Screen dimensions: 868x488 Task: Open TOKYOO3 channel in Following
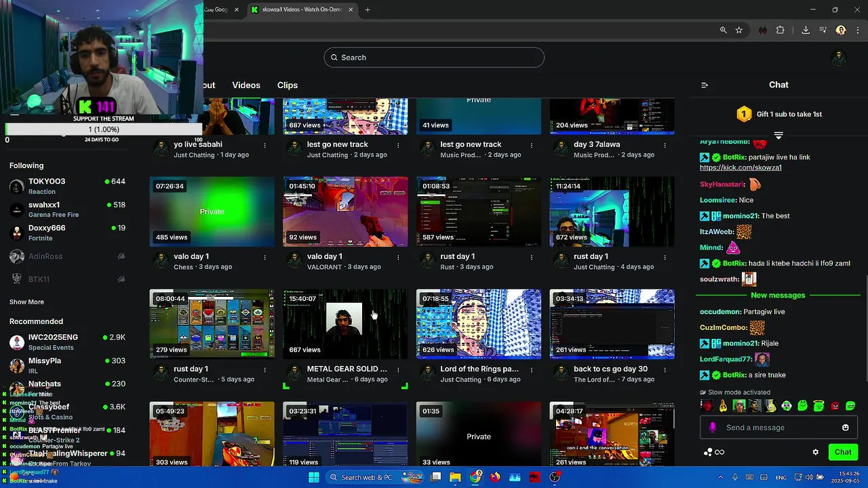(x=67, y=186)
